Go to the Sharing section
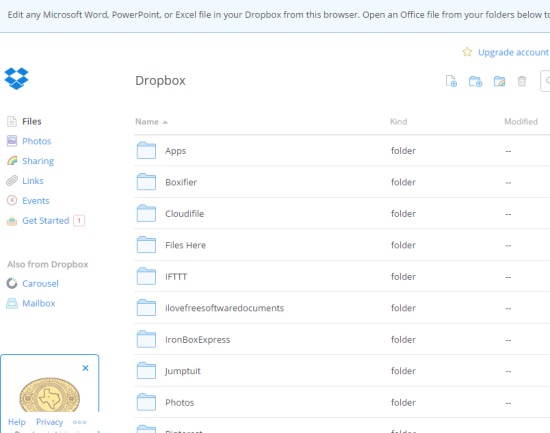The width and height of the screenshot is (550, 433). pyautogui.click(x=38, y=161)
